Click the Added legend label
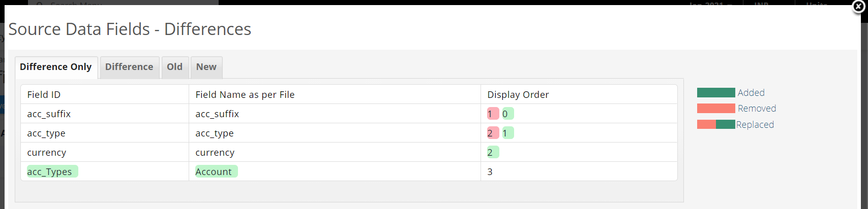The height and width of the screenshot is (209, 868). tap(751, 93)
